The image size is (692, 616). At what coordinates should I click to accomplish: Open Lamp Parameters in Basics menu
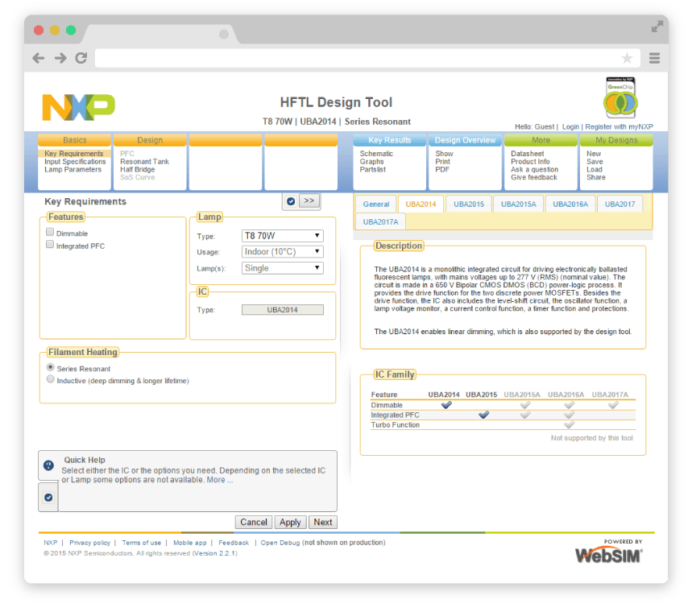point(73,169)
